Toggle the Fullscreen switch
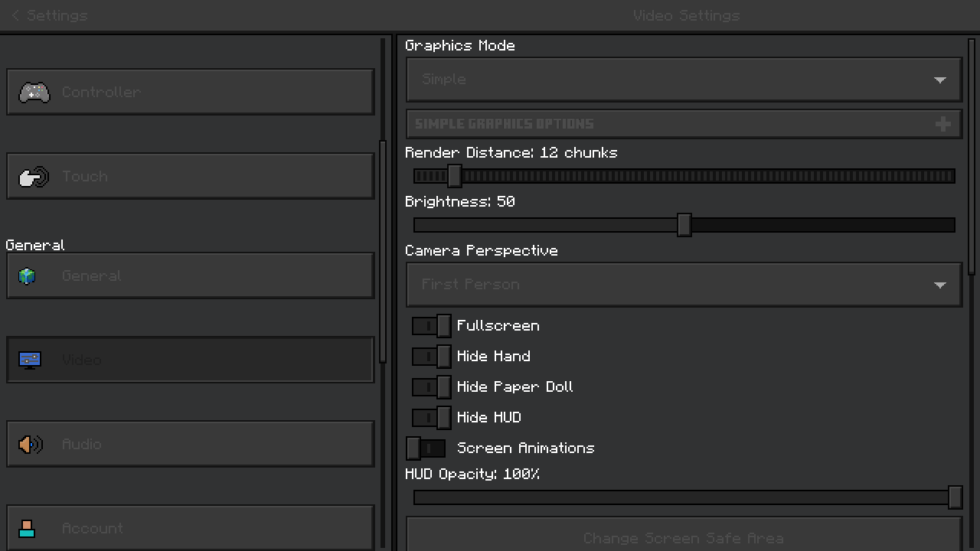The width and height of the screenshot is (980, 551). pyautogui.click(x=432, y=326)
